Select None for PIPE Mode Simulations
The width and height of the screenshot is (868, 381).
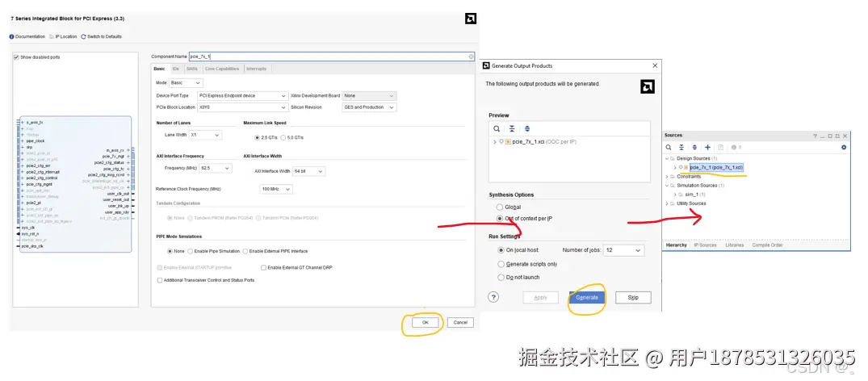170,251
